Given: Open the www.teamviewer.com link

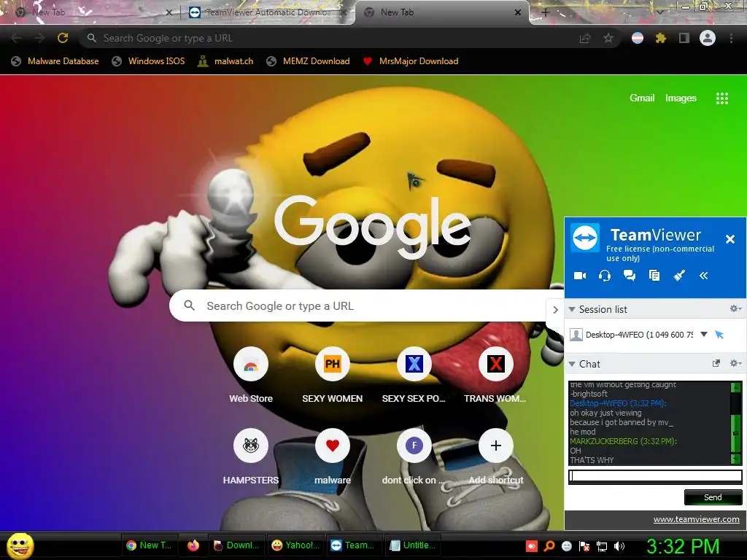Looking at the screenshot, I should coord(696,519).
